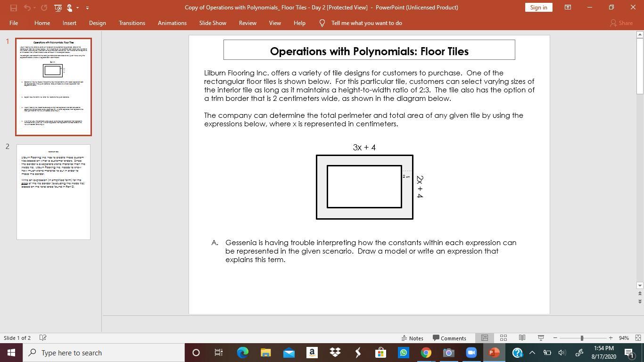This screenshot has width=644, height=362.
Task: Click the inner tile rectangle in diagram
Action: (364, 187)
